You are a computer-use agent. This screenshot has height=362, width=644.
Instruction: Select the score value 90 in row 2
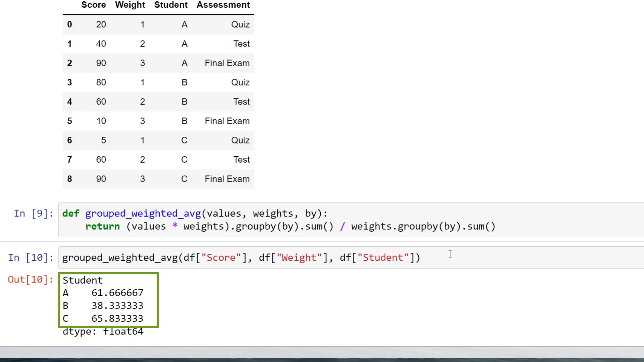tap(101, 63)
